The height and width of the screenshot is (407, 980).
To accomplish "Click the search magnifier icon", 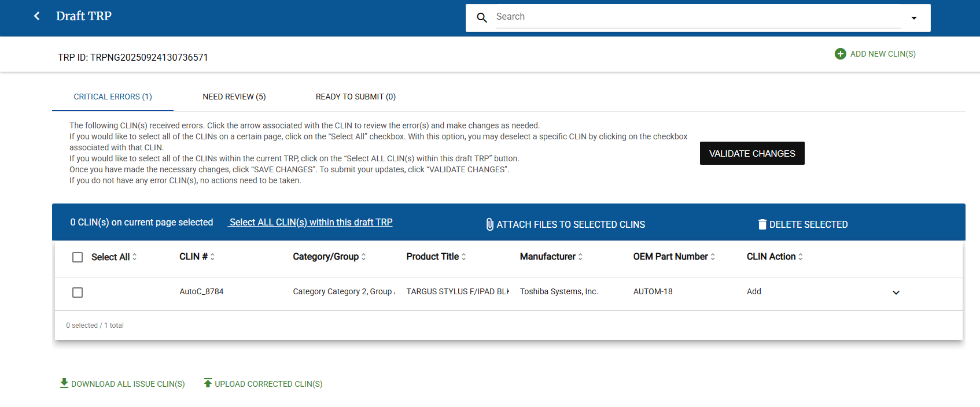I will tap(482, 18).
